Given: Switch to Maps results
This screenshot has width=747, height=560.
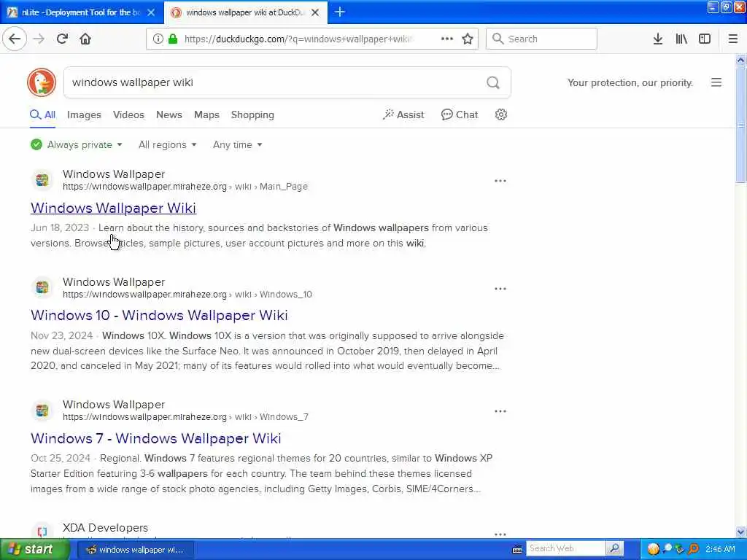Looking at the screenshot, I should coord(206,114).
